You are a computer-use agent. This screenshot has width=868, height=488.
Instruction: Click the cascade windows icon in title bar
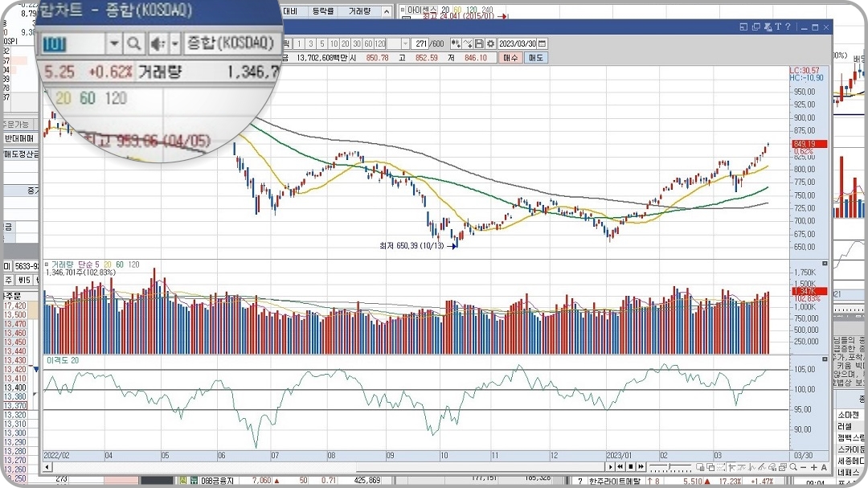[x=755, y=27]
